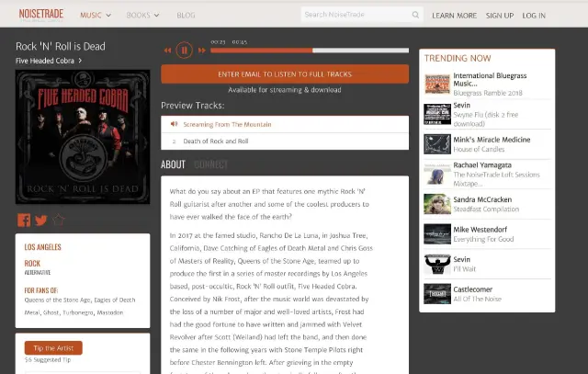
Task: Open Mike Westendorf trending item
Action: (x=480, y=230)
